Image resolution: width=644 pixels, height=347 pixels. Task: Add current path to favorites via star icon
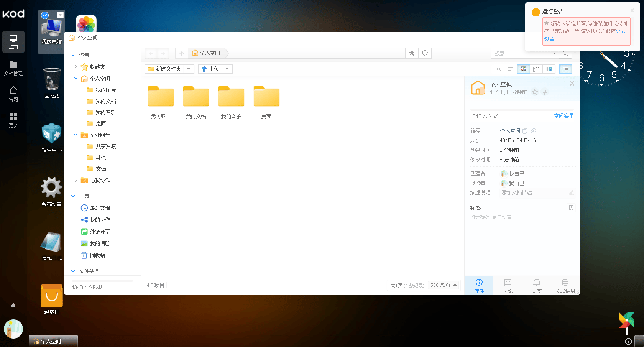point(412,53)
